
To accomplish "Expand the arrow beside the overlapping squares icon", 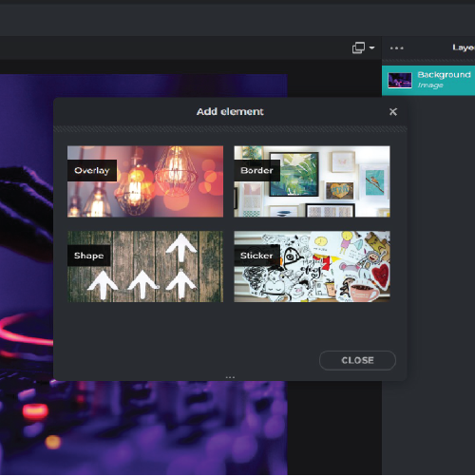I will pyautogui.click(x=372, y=48).
